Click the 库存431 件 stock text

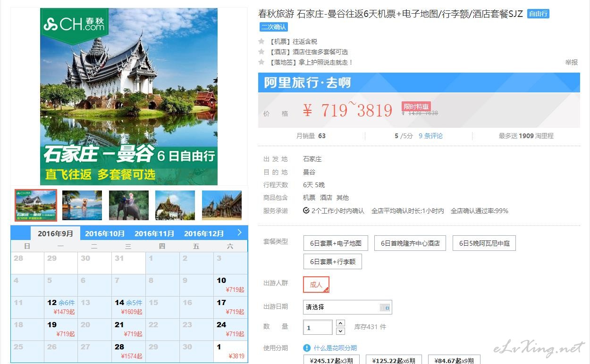(370, 327)
